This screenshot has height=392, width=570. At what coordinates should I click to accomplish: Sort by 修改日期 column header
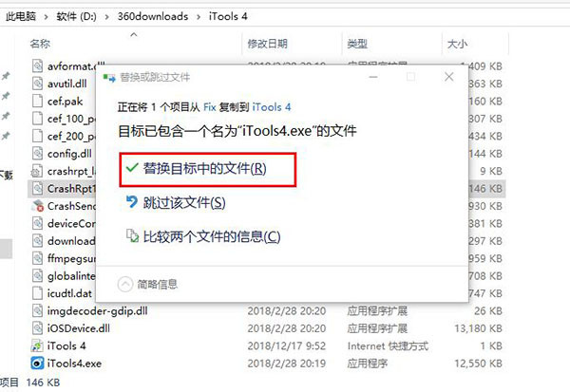268,44
